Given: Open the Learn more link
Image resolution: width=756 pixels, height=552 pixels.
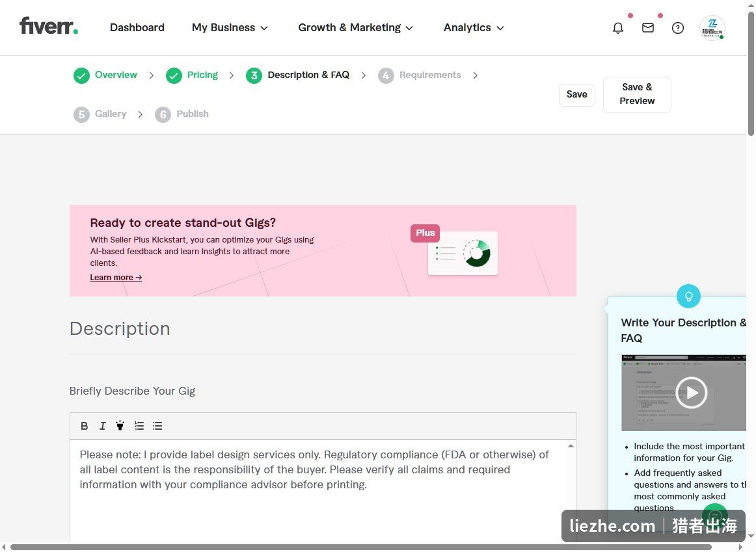Looking at the screenshot, I should click(x=116, y=278).
